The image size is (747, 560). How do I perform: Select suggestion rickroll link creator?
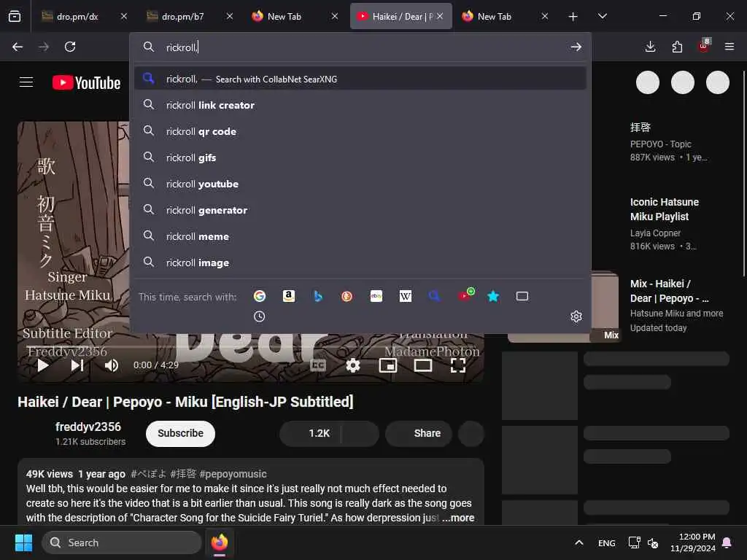[360, 105]
